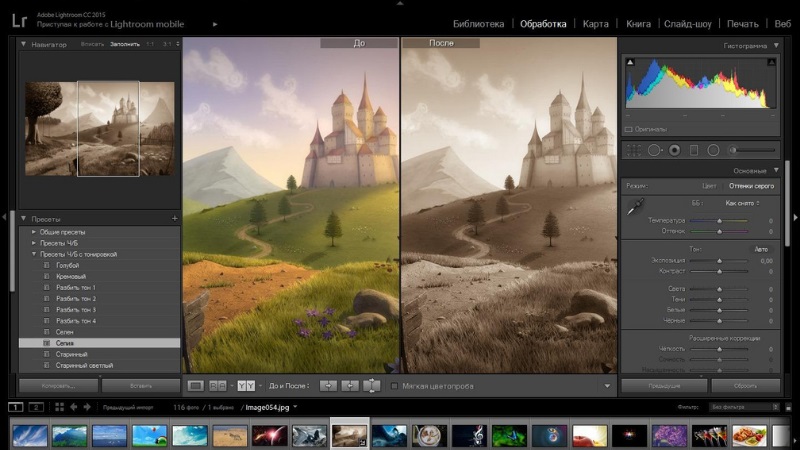This screenshot has width=800, height=450.
Task: Copy After settings to Before arrow
Action: point(350,386)
